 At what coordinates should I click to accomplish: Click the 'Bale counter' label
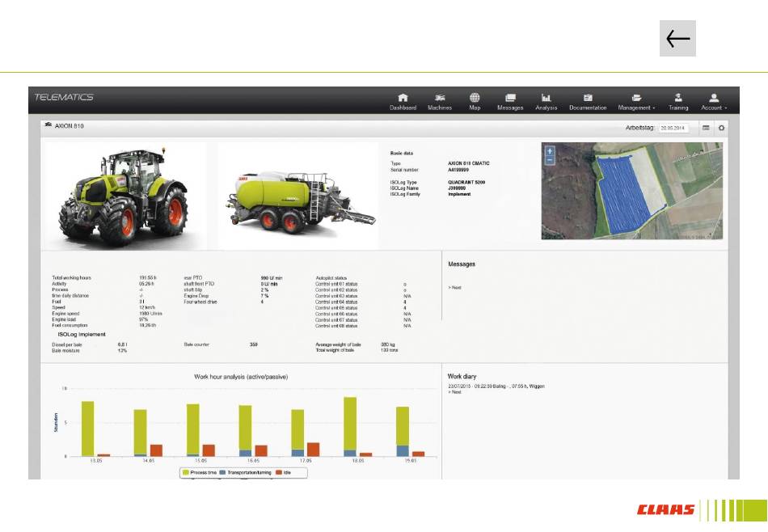[x=196, y=344]
